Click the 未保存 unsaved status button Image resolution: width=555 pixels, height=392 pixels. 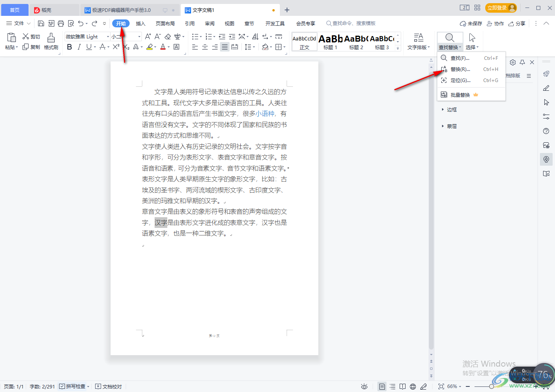[x=471, y=23]
